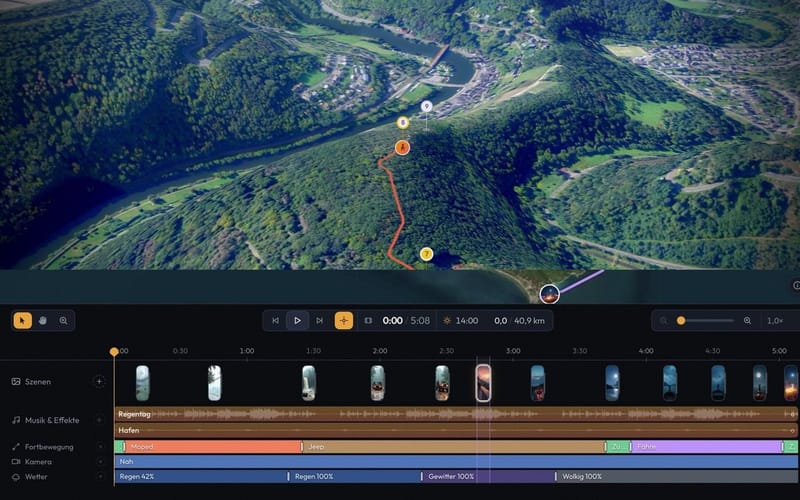Open the scene thumbnail near 3:45
This screenshot has height=500, width=800.
[612, 383]
